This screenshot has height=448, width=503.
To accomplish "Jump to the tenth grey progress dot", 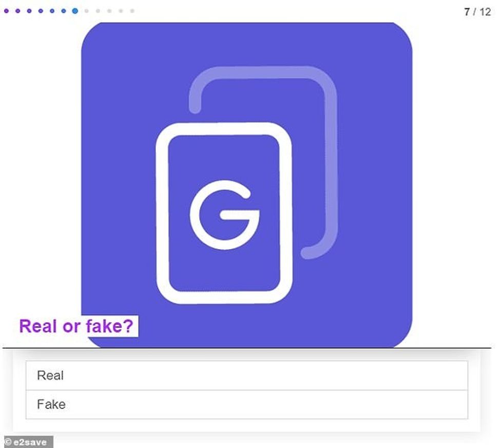I will point(109,11).
